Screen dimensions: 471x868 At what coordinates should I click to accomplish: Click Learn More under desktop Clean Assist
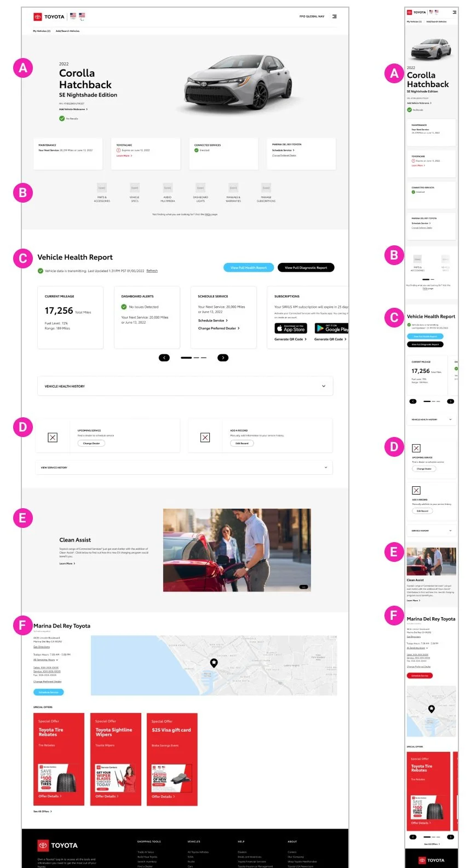[x=67, y=564]
